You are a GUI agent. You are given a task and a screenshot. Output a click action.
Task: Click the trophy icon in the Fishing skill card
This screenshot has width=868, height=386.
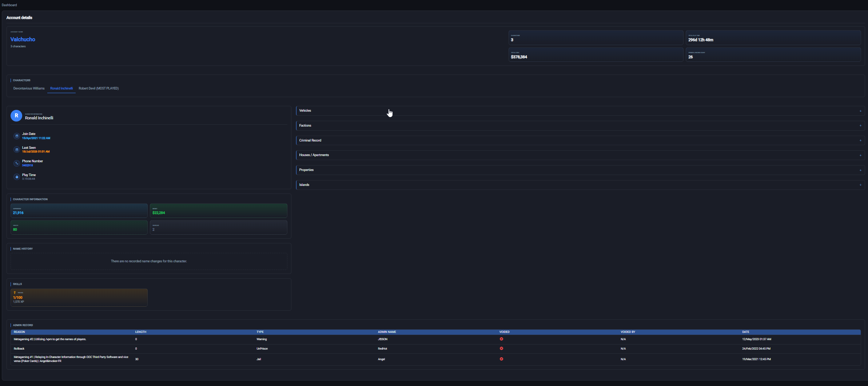[15, 293]
